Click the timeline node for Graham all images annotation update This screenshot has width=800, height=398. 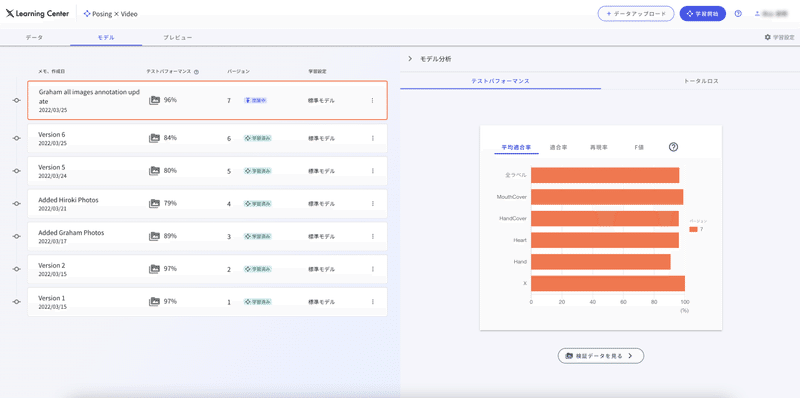point(16,101)
